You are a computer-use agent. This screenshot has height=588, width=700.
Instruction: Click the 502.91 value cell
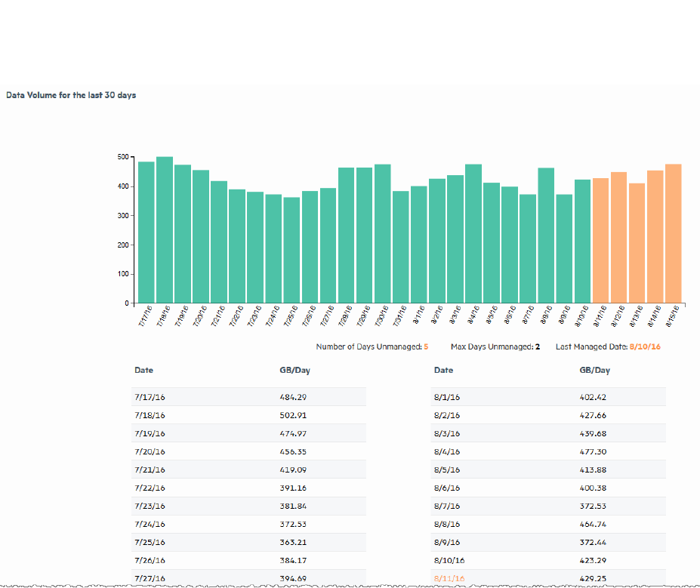[x=293, y=415]
